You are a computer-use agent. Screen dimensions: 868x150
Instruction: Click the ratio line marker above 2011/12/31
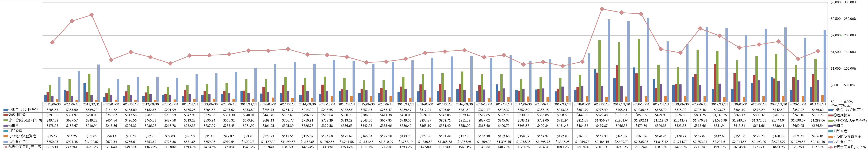click(92, 15)
